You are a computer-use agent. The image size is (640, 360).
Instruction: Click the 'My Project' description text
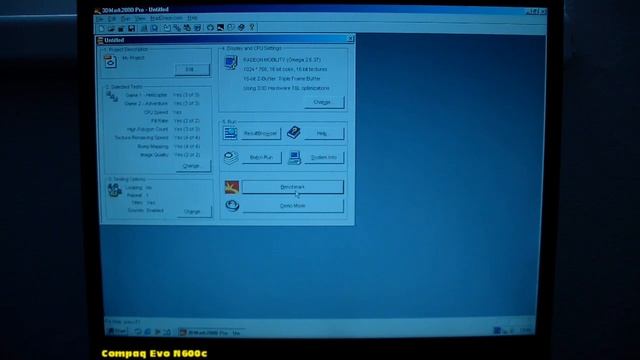pos(134,58)
